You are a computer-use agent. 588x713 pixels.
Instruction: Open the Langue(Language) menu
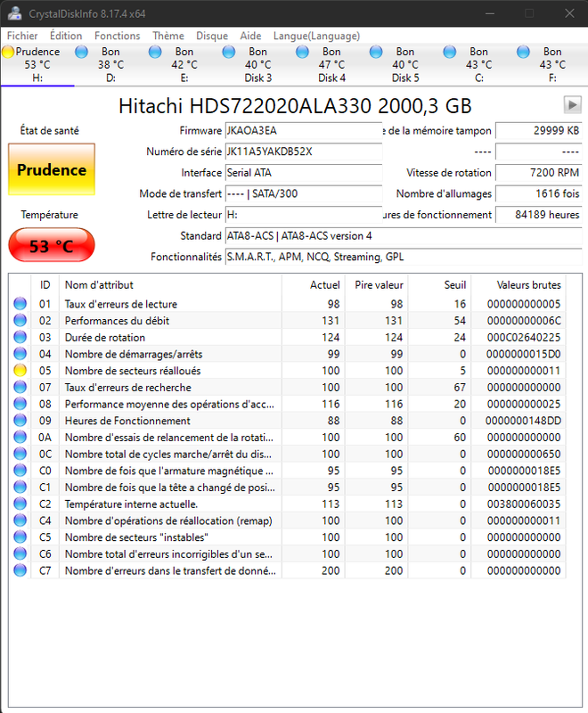(x=316, y=36)
